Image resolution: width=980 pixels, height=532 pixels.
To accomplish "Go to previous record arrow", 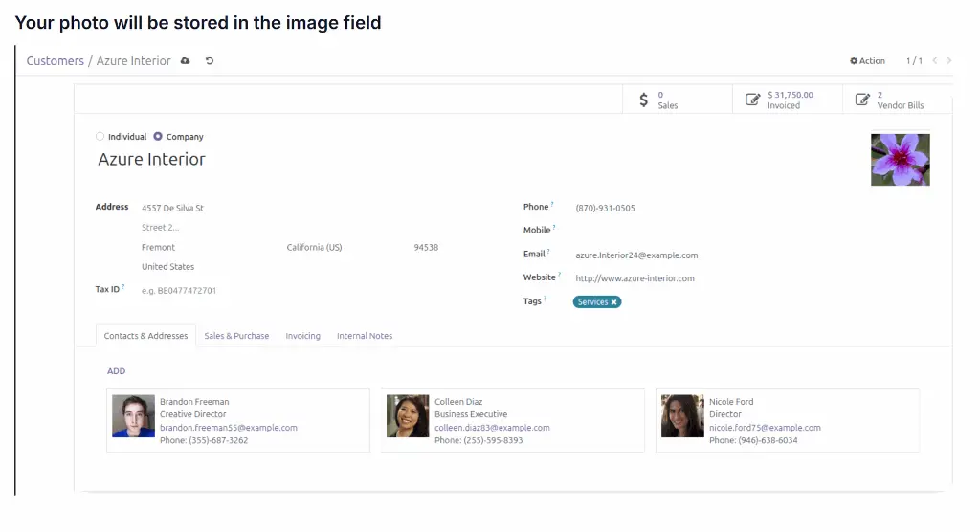I will (x=935, y=61).
